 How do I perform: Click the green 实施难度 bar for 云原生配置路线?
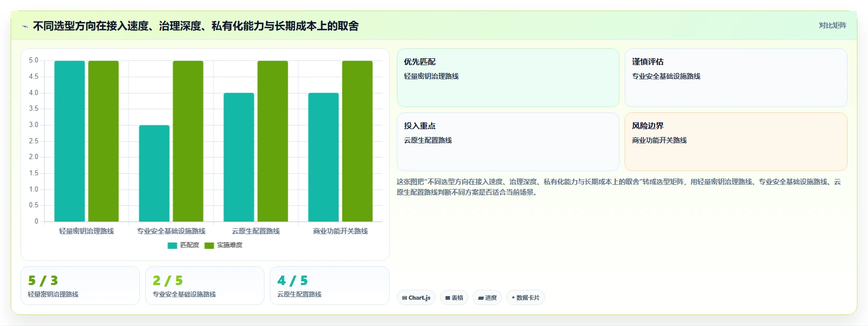[x=273, y=141]
